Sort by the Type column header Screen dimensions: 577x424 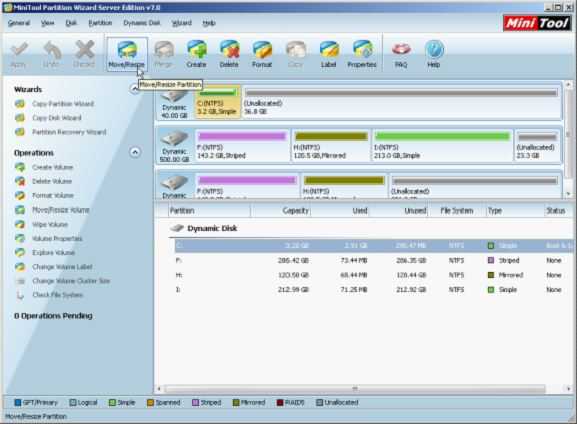515,211
